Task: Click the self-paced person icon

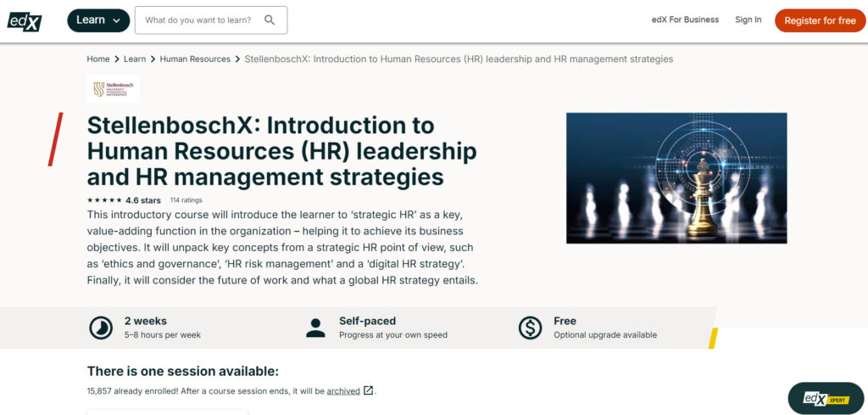Action: pyautogui.click(x=315, y=328)
